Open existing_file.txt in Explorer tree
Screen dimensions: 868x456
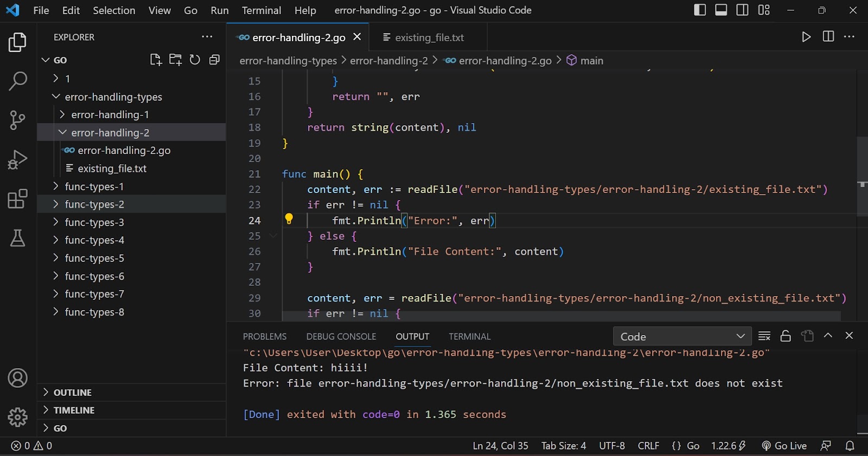coord(131,168)
